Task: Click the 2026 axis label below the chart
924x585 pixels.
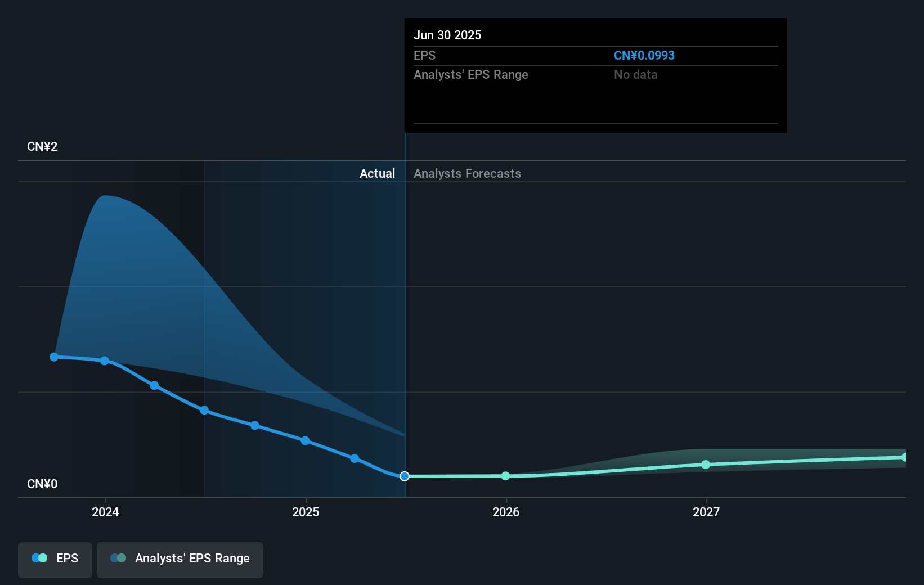Action: pyautogui.click(x=506, y=512)
